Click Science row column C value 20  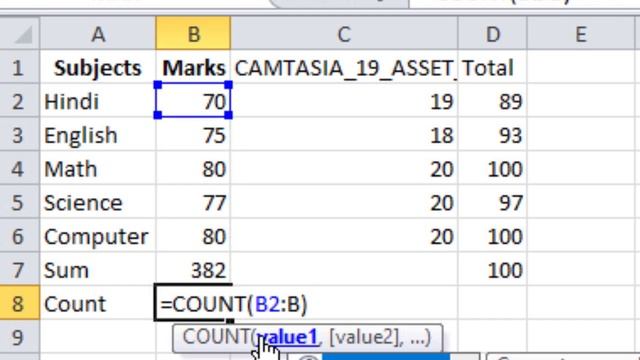pyautogui.click(x=344, y=202)
